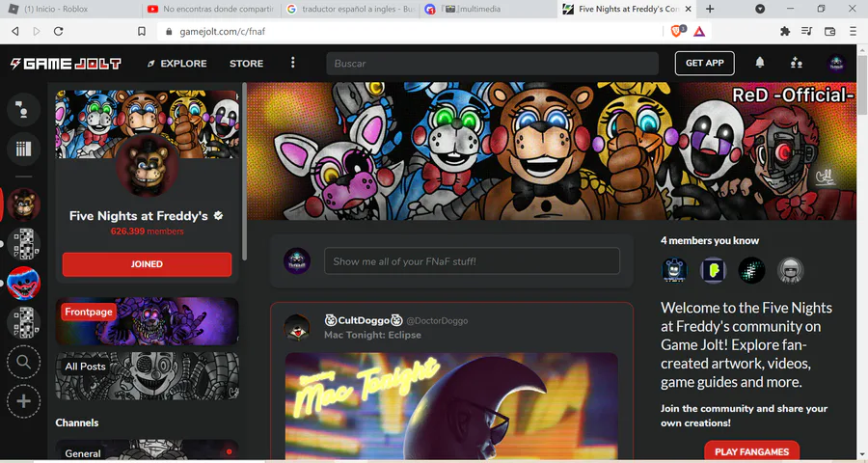Screen dimensions: 868x463
Task: Focus the Buscar search field
Action: coord(492,64)
